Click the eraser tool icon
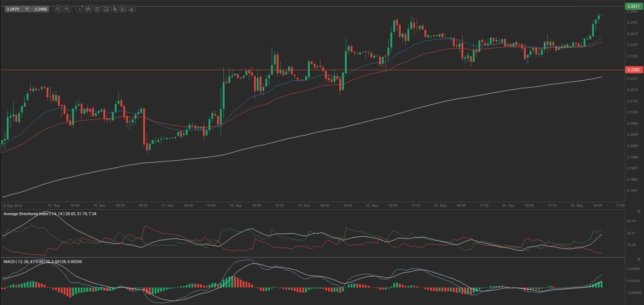 tap(132, 9)
